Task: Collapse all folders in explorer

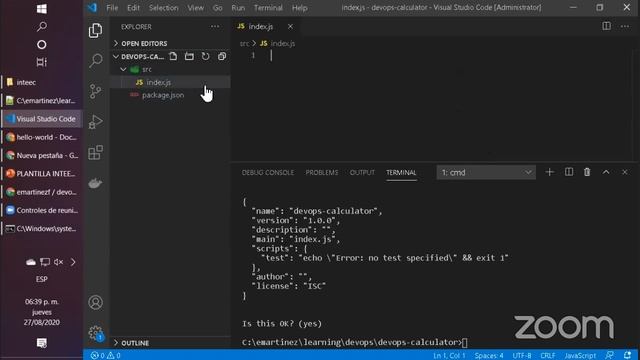Action: coord(222,56)
